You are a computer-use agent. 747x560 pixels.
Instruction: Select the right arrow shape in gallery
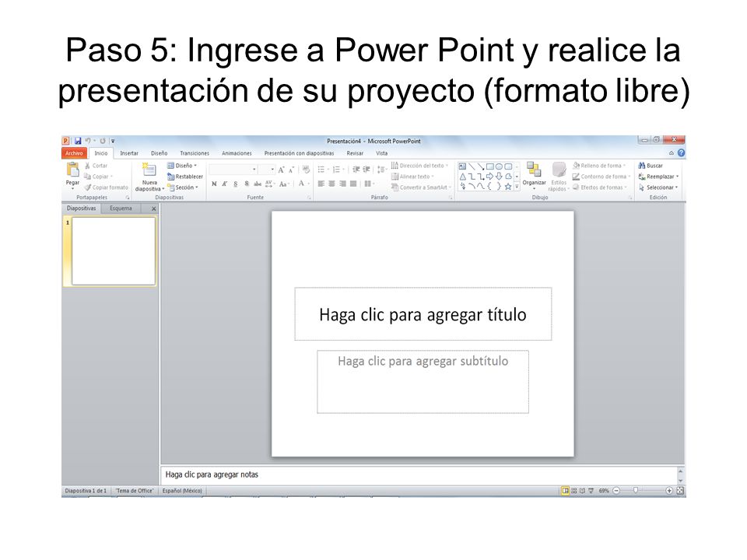click(x=489, y=177)
